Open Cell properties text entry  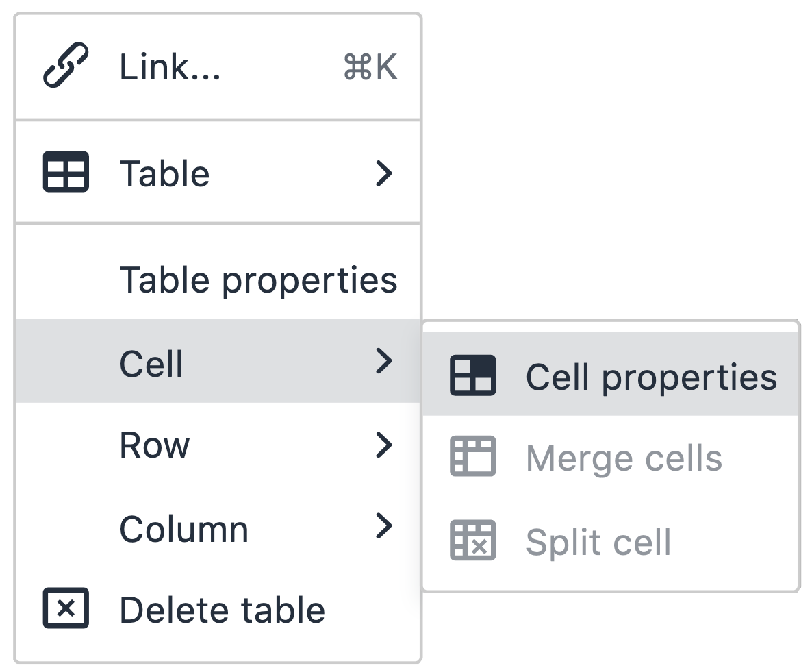coord(652,377)
